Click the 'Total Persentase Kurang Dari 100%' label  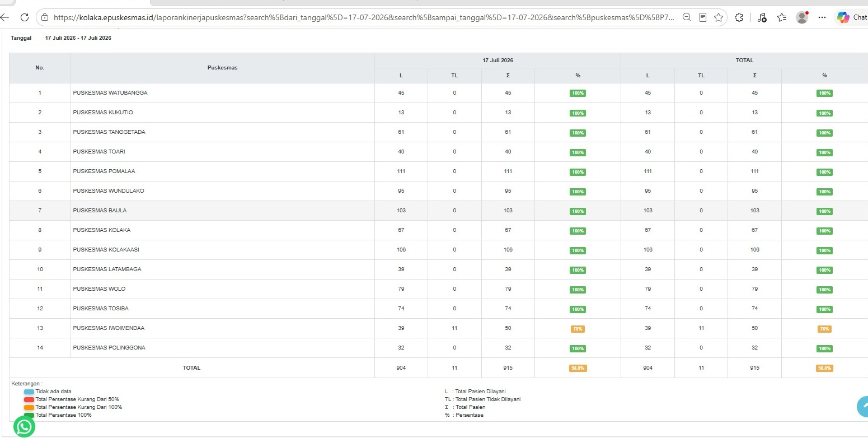coord(79,407)
